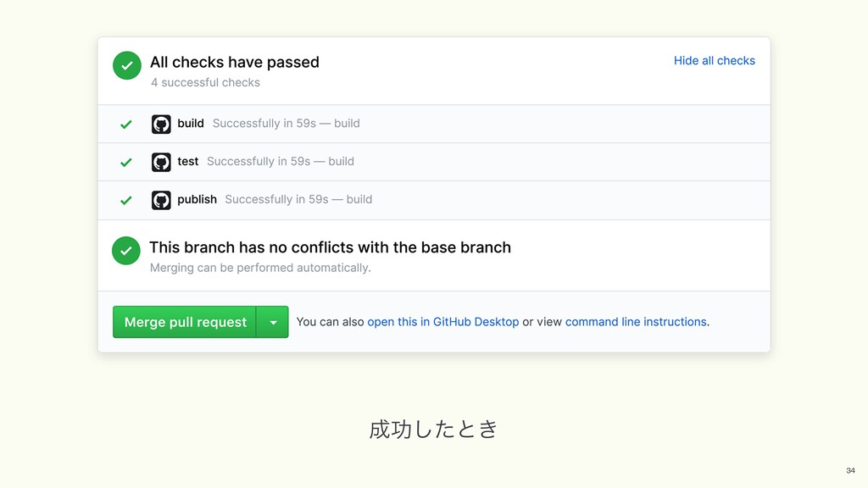The width and height of the screenshot is (868, 488).
Task: Click the GitHub logo beside build
Action: (x=161, y=124)
